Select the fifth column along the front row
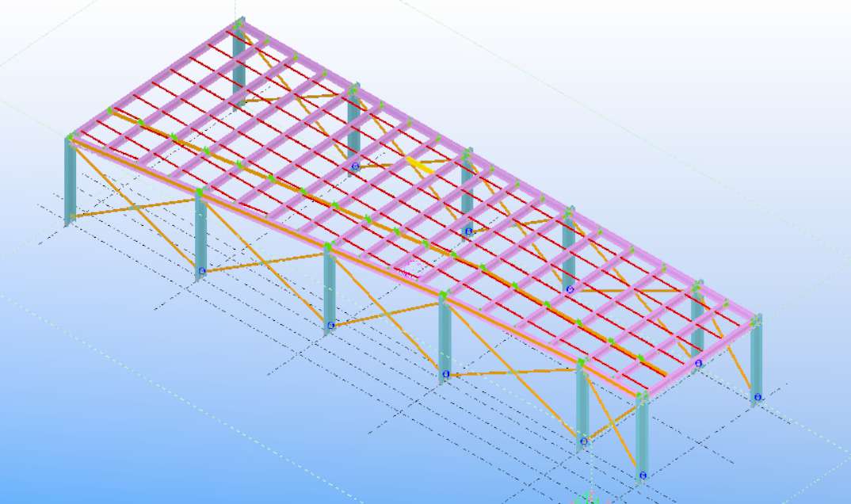851x504 pixels. [582, 404]
